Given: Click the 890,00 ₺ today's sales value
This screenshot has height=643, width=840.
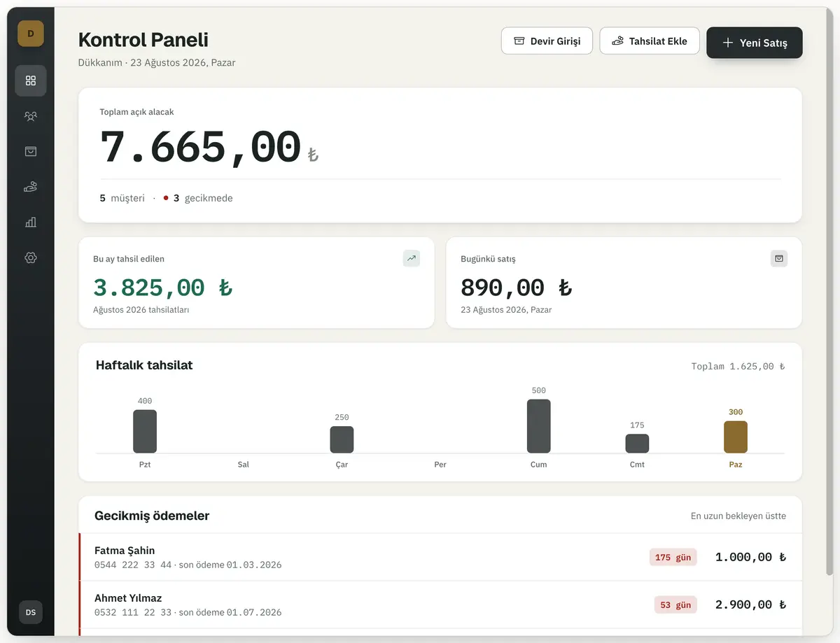Looking at the screenshot, I should coord(516,288).
